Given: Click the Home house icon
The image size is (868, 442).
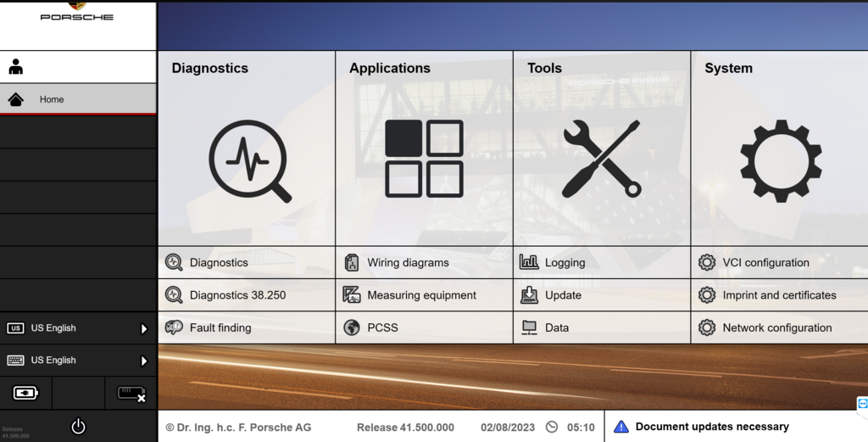Looking at the screenshot, I should click(16, 100).
